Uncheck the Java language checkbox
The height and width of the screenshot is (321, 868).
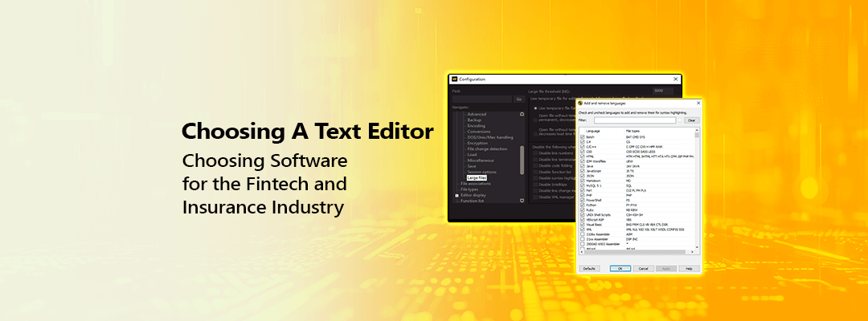pos(583,166)
